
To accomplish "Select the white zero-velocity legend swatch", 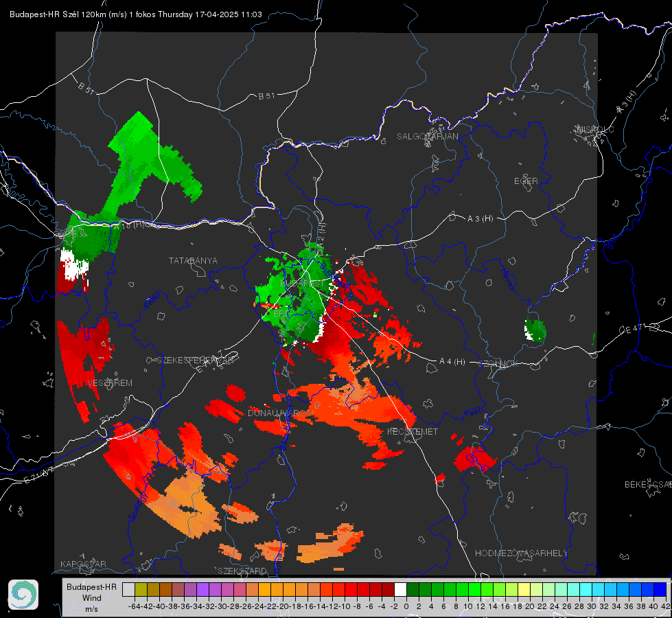I will pos(400,589).
